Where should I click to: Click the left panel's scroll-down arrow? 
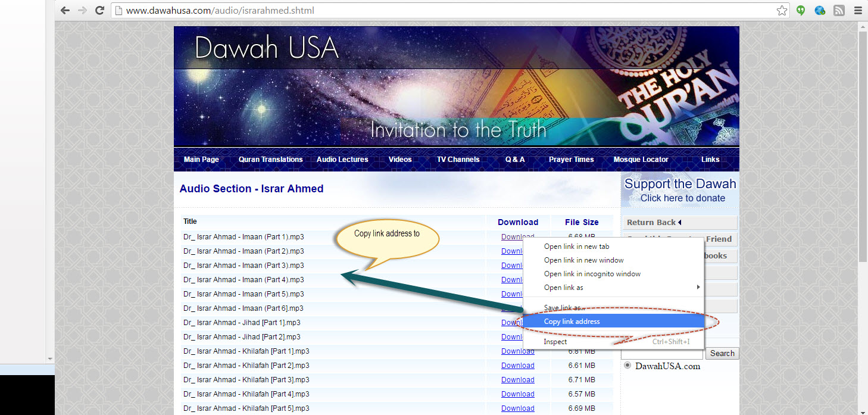(50, 358)
